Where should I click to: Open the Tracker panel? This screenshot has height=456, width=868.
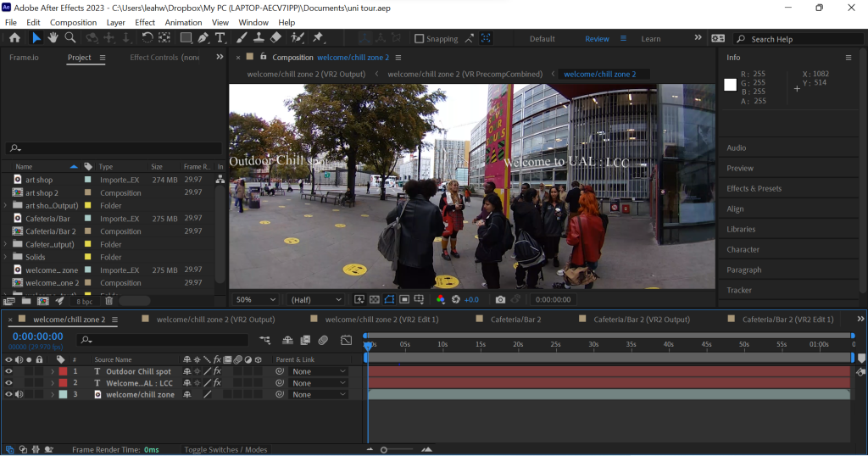click(x=739, y=290)
